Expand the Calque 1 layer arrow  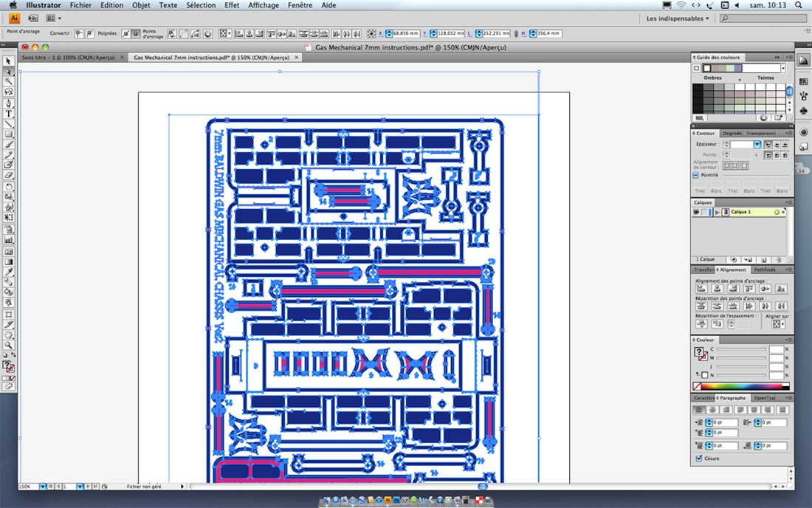coord(718,213)
